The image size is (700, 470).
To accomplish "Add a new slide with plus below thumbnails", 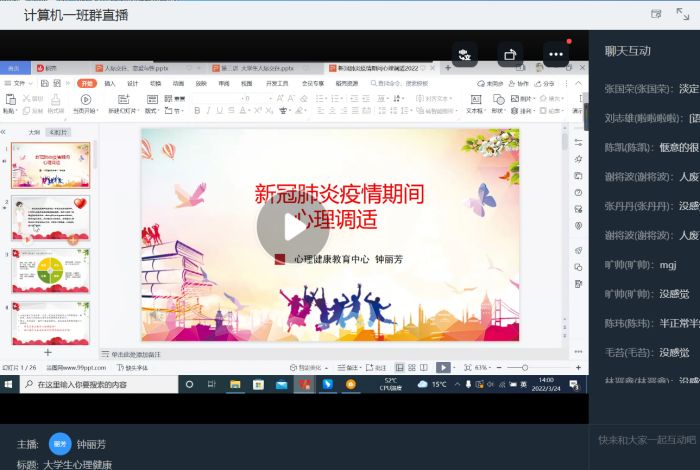I will (x=48, y=352).
